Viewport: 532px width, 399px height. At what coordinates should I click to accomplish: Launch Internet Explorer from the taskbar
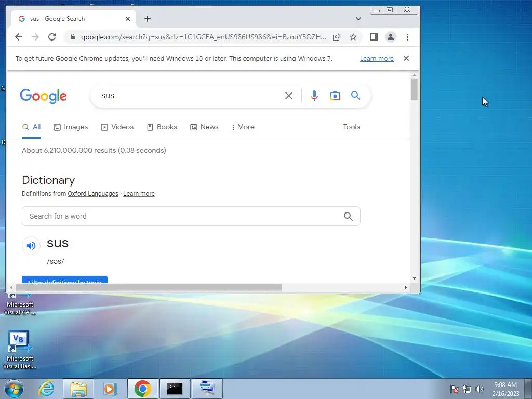coord(46,389)
